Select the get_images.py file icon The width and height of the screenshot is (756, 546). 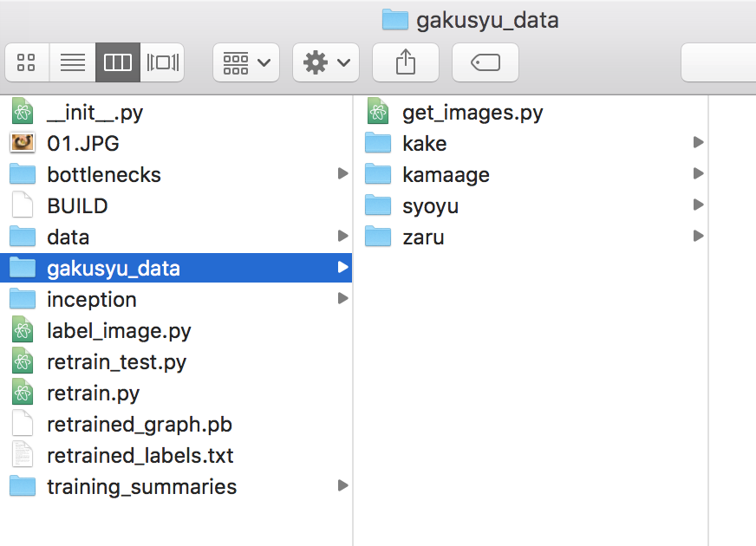377,112
